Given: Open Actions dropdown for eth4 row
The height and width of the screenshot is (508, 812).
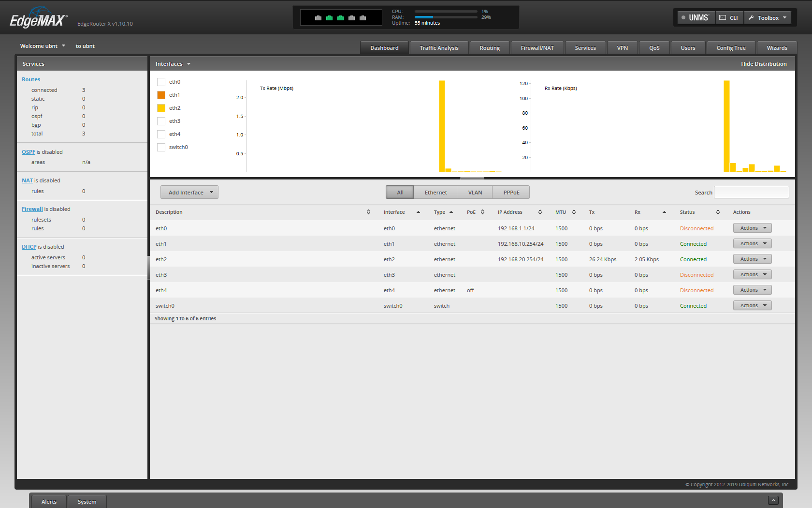Looking at the screenshot, I should click(752, 290).
